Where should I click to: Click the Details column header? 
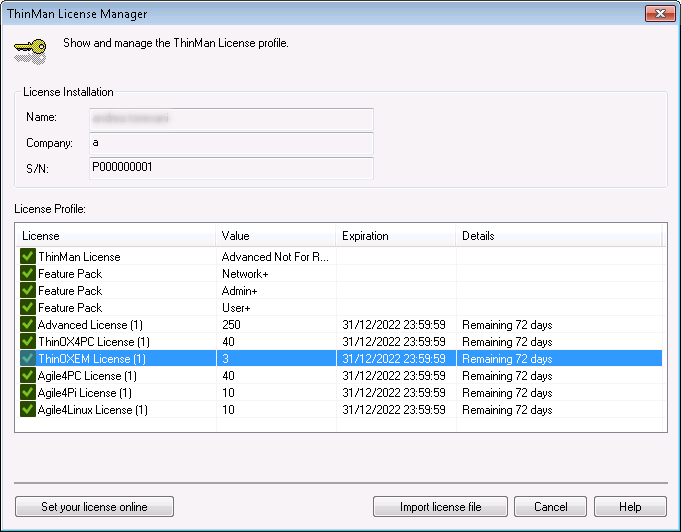point(559,236)
